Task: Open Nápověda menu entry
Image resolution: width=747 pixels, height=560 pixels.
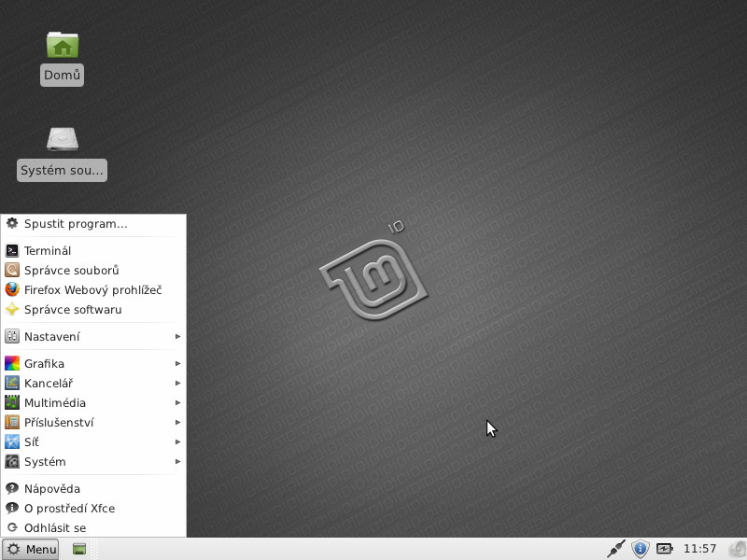Action: pyautogui.click(x=93, y=488)
